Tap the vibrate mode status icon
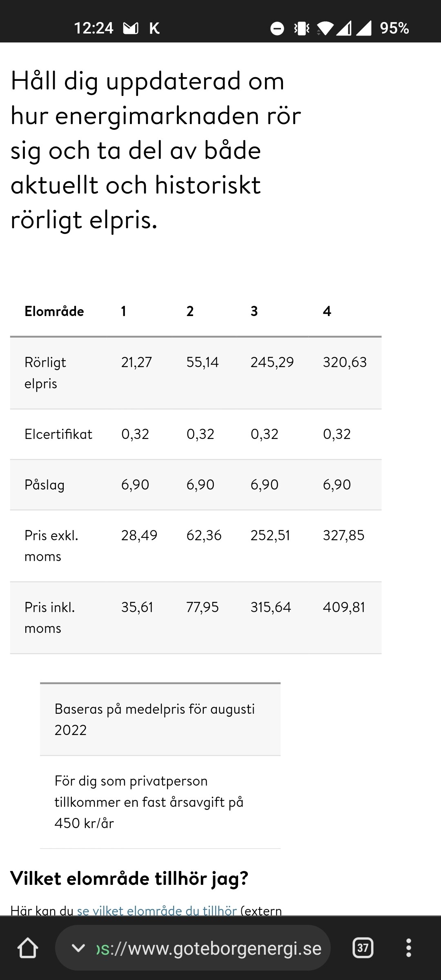The image size is (441, 980). (x=302, y=29)
